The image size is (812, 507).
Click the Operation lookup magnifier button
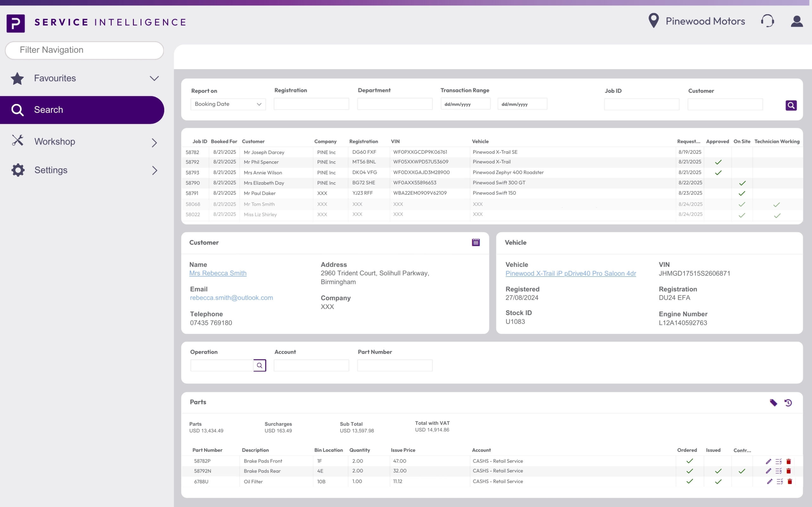pos(259,365)
